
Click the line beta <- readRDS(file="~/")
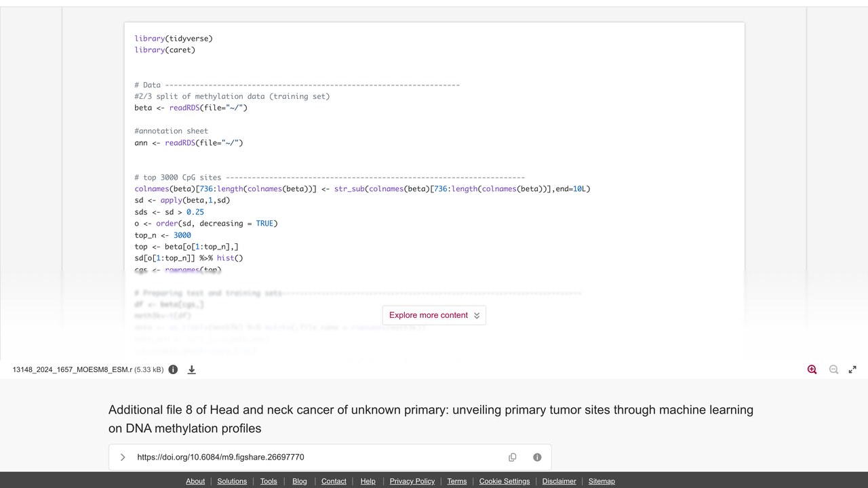pos(191,108)
